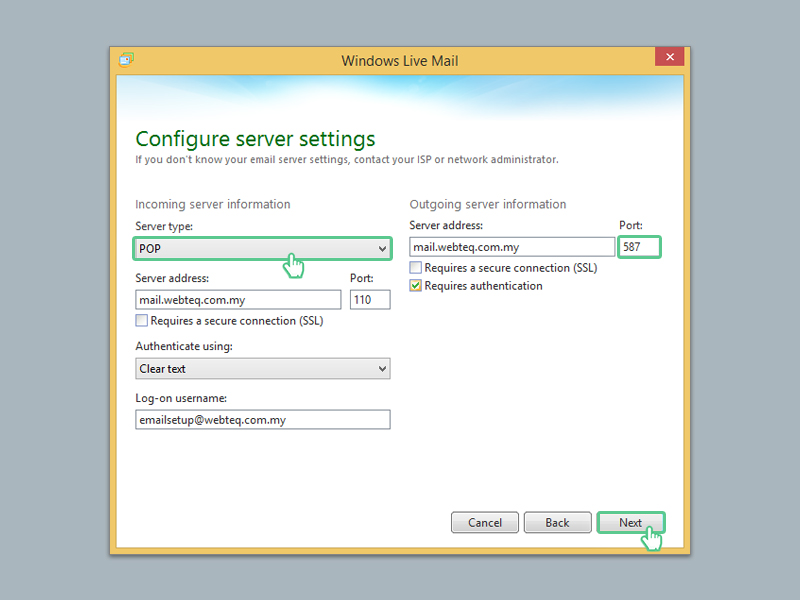The width and height of the screenshot is (800, 600).
Task: Open the Authenticate using dropdown
Action: [262, 368]
